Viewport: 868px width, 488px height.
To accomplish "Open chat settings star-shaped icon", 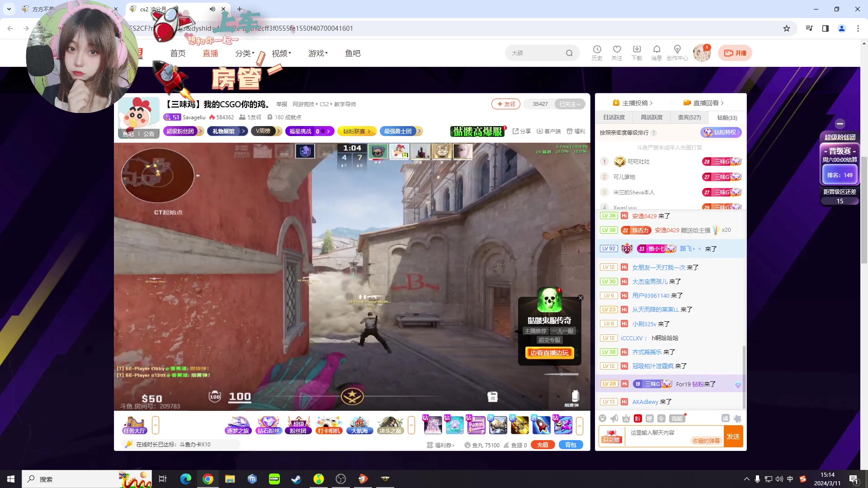I will click(x=737, y=418).
